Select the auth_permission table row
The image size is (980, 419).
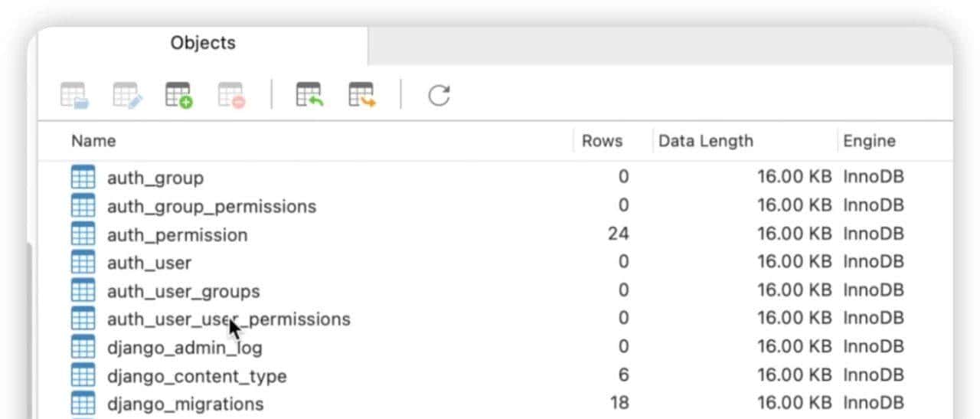coord(177,234)
